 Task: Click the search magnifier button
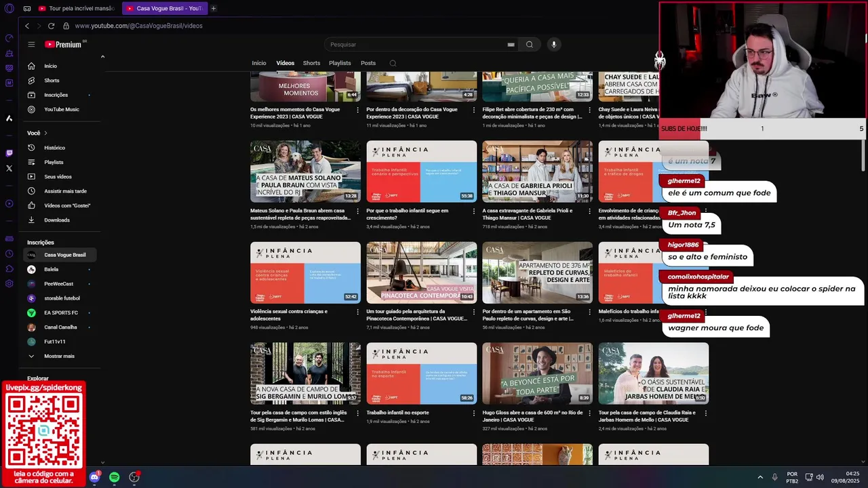530,45
